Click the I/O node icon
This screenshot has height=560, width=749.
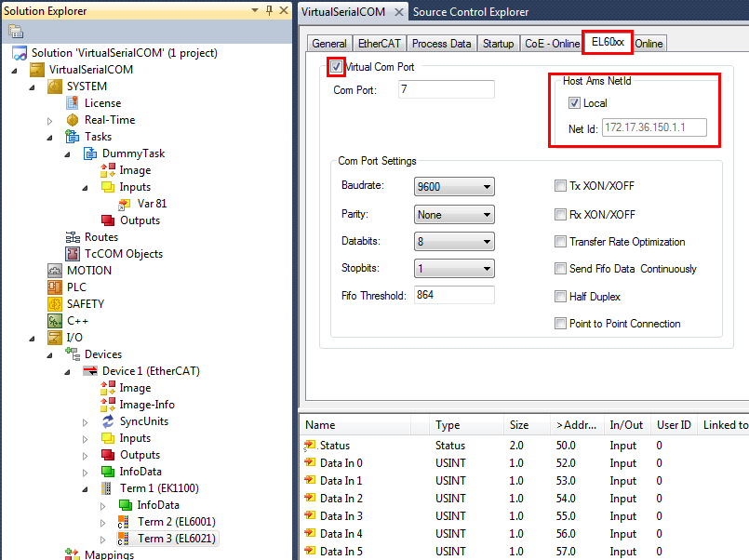55,338
